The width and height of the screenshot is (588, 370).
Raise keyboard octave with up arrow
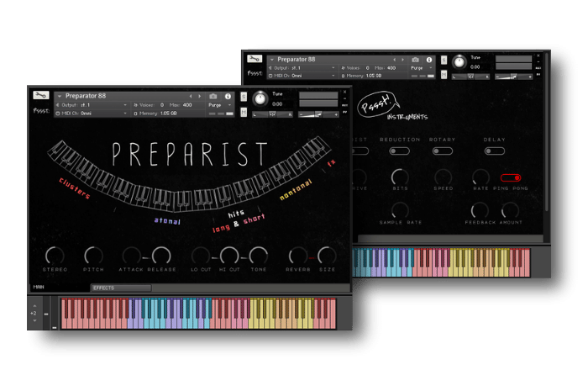pos(34,306)
